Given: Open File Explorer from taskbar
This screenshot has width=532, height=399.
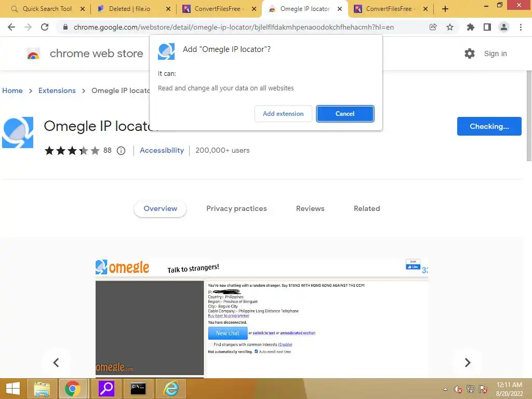Looking at the screenshot, I should point(42,389).
